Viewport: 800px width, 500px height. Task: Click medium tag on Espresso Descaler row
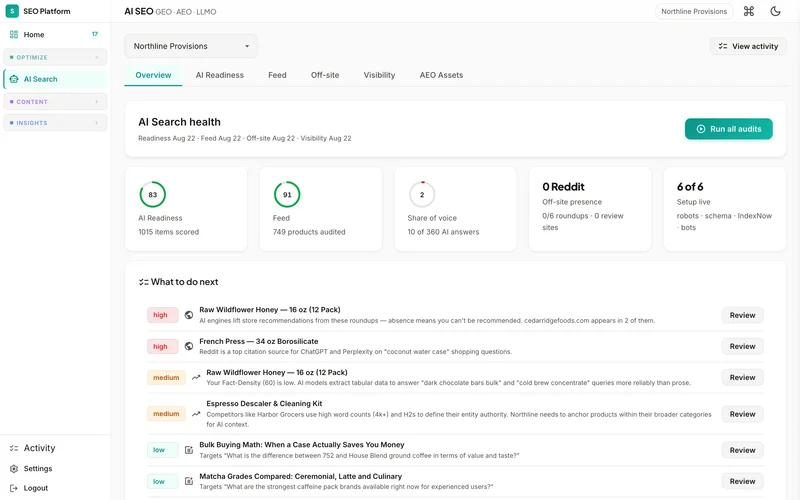point(166,414)
